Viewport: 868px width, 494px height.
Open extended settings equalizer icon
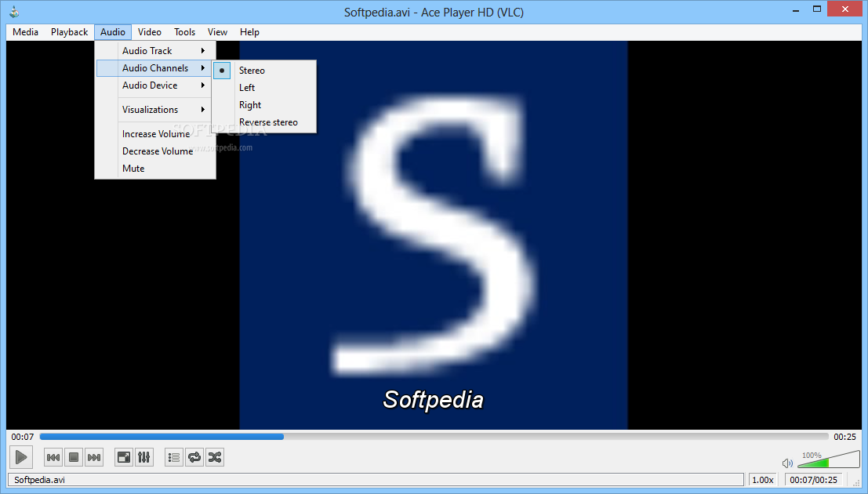coord(144,457)
